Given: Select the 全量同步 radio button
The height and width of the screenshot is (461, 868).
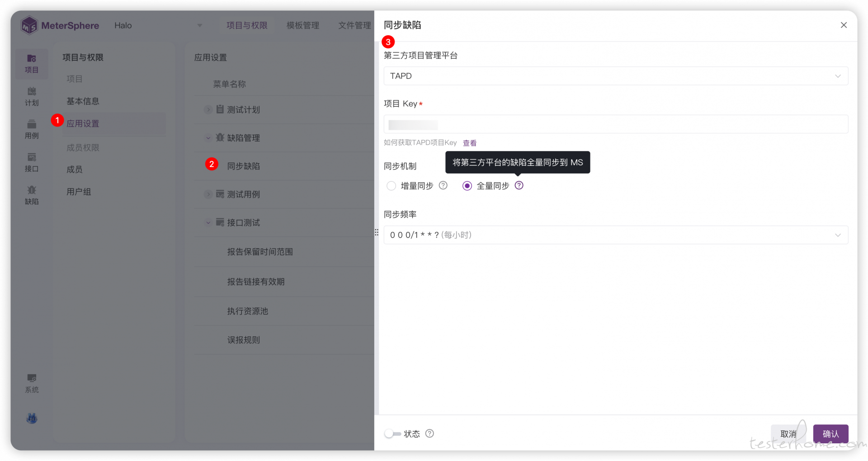Looking at the screenshot, I should click(x=467, y=186).
